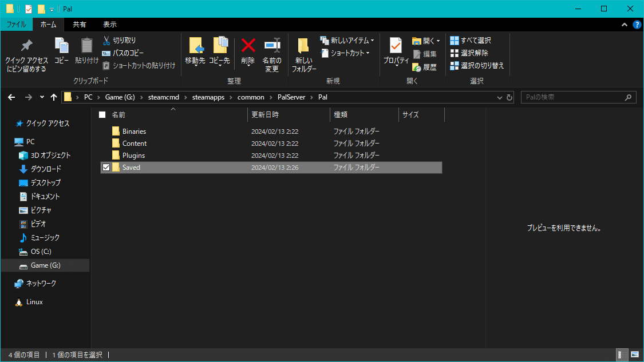Screen dimensions: 644x362
Task: Click the search magnifier icon
Action: pyautogui.click(x=628, y=97)
